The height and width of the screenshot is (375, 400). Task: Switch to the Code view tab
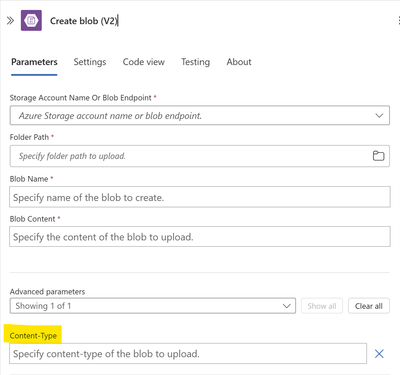pos(144,62)
